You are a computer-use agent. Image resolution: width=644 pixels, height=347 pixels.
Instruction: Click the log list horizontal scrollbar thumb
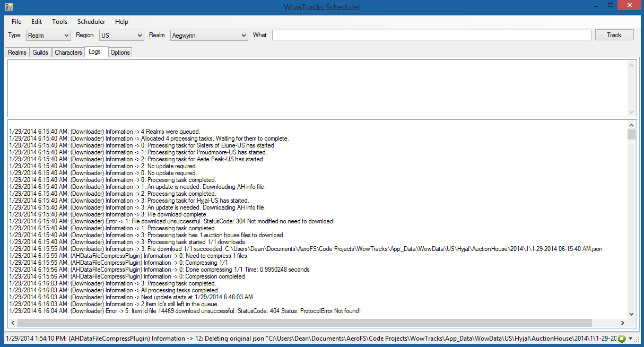point(304,323)
